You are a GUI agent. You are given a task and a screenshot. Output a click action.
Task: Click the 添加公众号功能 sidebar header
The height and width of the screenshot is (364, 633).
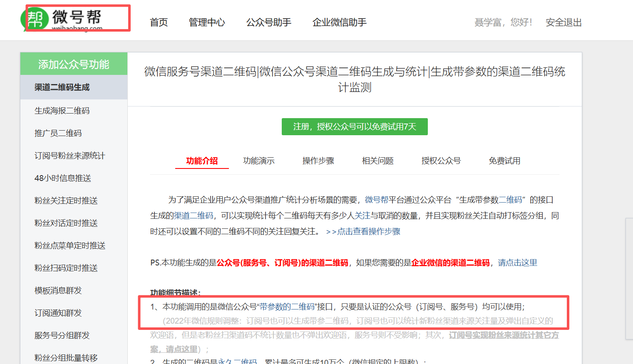tap(74, 64)
